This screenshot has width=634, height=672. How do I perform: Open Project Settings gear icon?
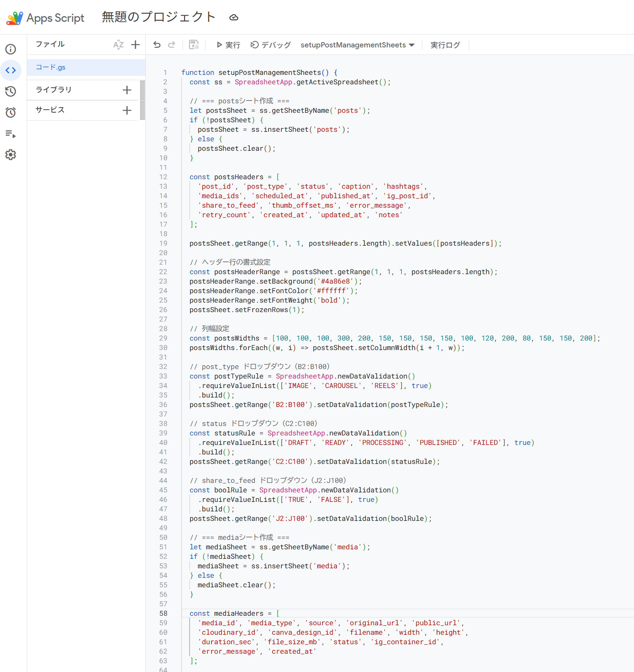tap(11, 155)
